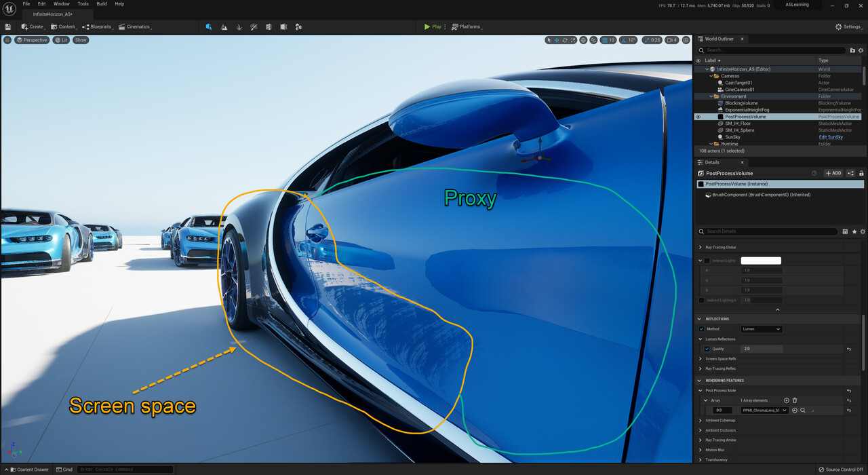Screen dimensions: 868x475
Task: Open the Lumen reflection Method dropdown
Action: click(x=761, y=328)
